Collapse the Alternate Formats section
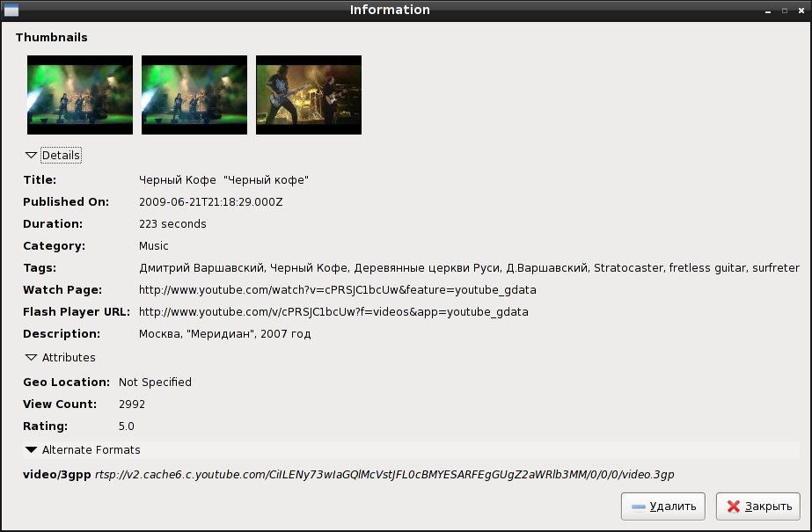 (x=83, y=449)
